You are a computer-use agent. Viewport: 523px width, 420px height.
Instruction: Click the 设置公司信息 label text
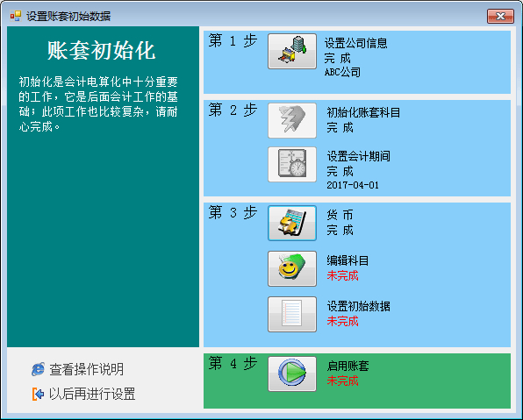pyautogui.click(x=356, y=43)
